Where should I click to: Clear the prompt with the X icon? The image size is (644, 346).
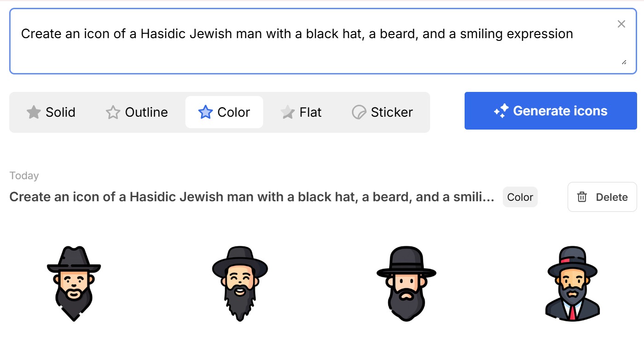click(x=621, y=24)
